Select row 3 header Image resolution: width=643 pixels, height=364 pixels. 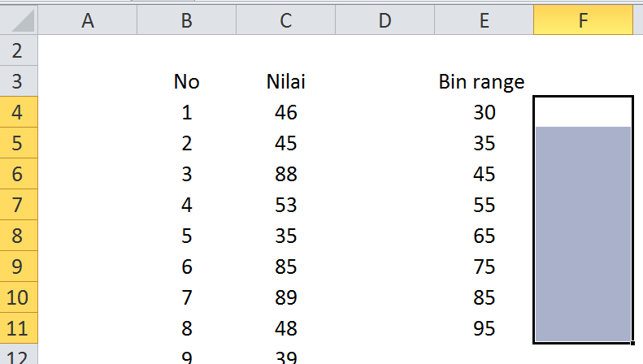click(19, 81)
